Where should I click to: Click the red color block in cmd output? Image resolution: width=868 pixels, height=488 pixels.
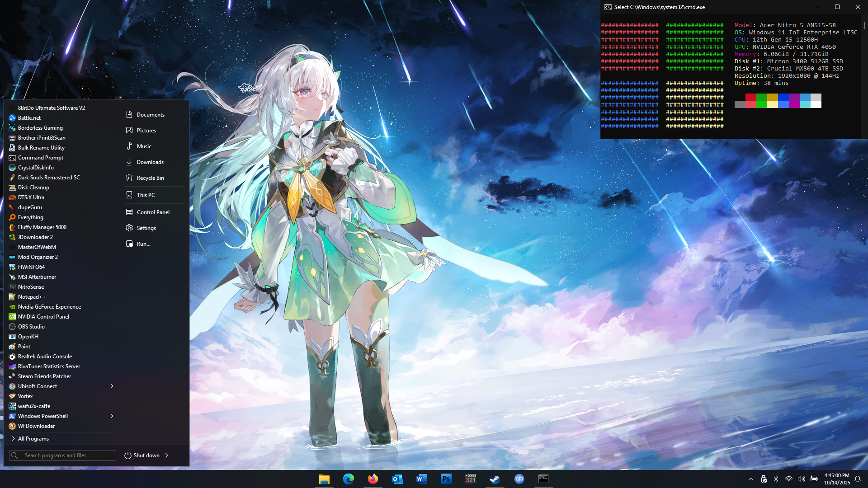coord(750,98)
